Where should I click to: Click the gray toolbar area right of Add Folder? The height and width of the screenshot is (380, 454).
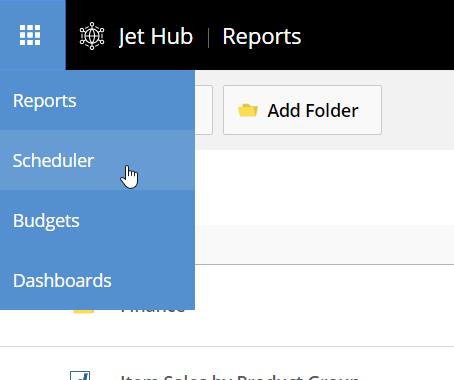tap(418, 110)
